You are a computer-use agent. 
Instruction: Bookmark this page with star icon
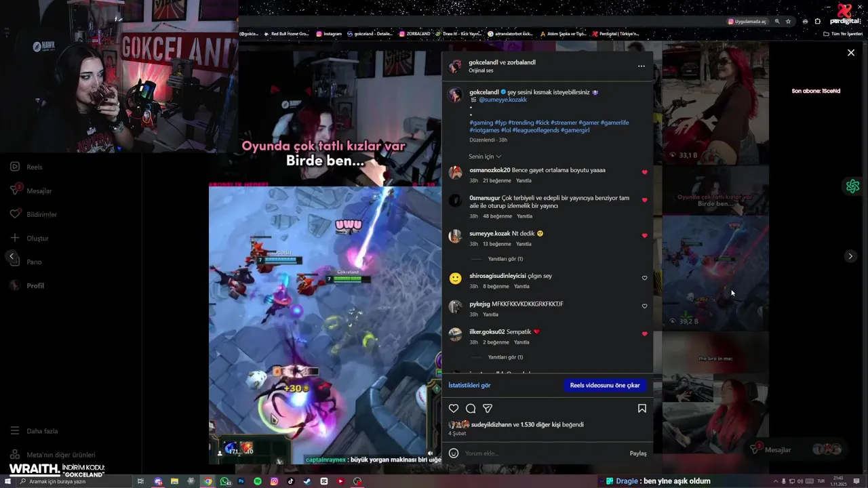click(788, 22)
